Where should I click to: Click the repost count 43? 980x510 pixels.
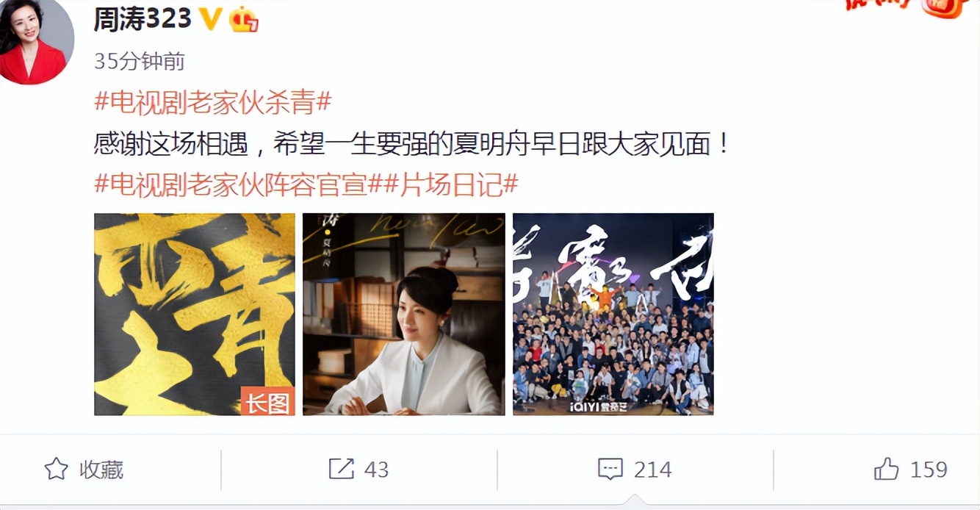[x=376, y=469]
